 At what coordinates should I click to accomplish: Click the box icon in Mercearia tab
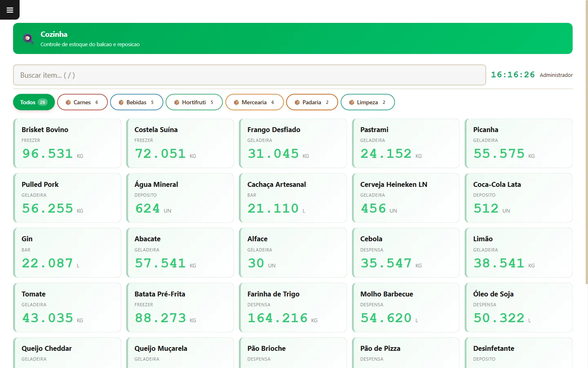point(236,102)
